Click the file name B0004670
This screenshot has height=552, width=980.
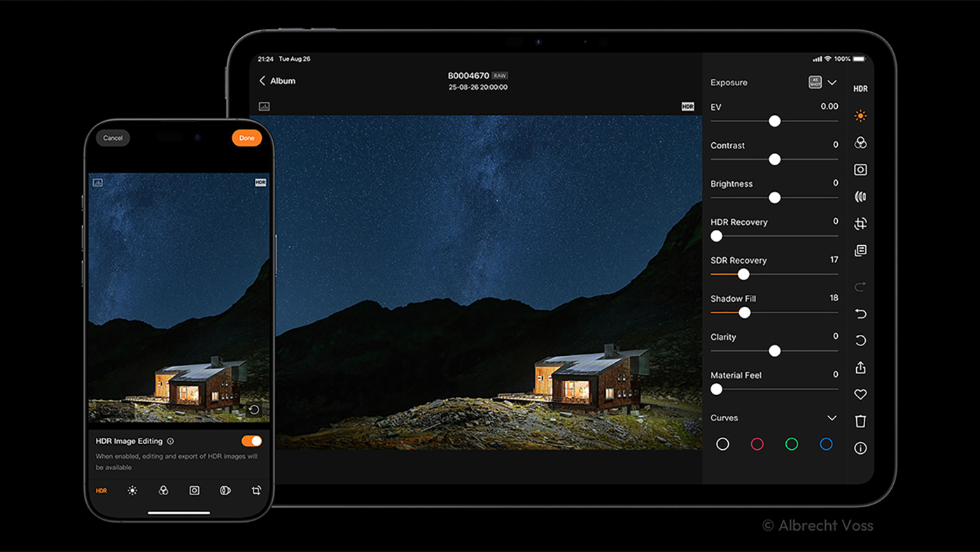[468, 76]
